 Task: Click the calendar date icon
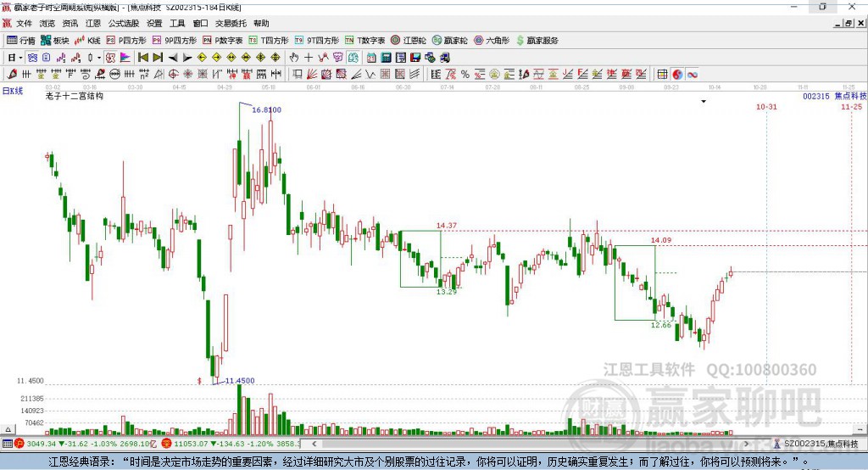coord(371,57)
